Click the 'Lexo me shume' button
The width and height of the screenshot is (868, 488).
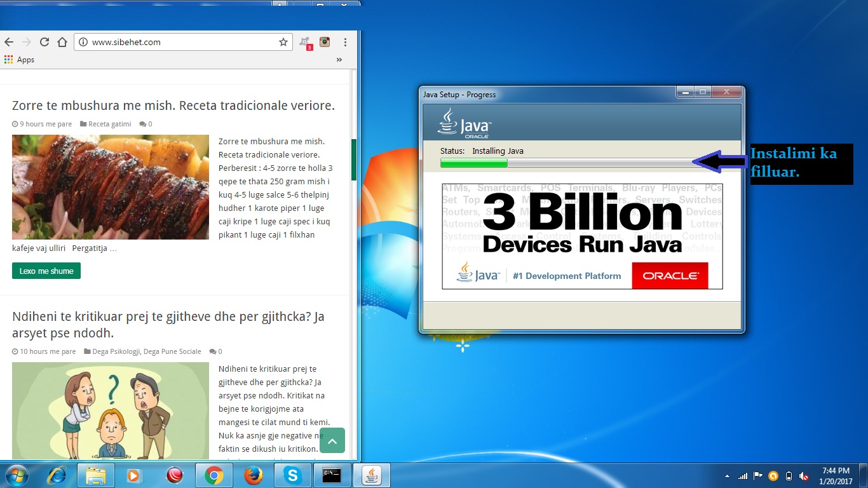pos(46,271)
